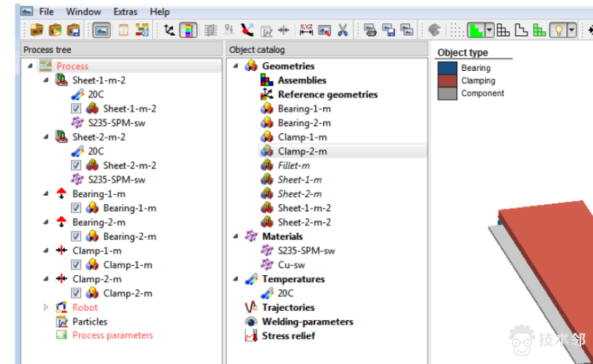Uncheck the Clamp-1-m geometry checkbox
Viewport: 593px width, 364px height.
point(76,265)
